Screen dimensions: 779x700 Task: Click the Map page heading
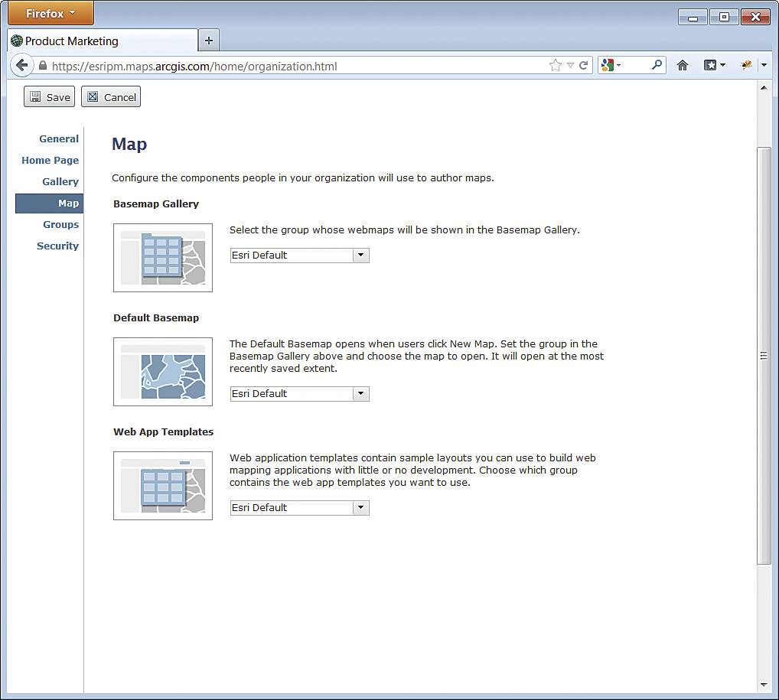coord(129,144)
